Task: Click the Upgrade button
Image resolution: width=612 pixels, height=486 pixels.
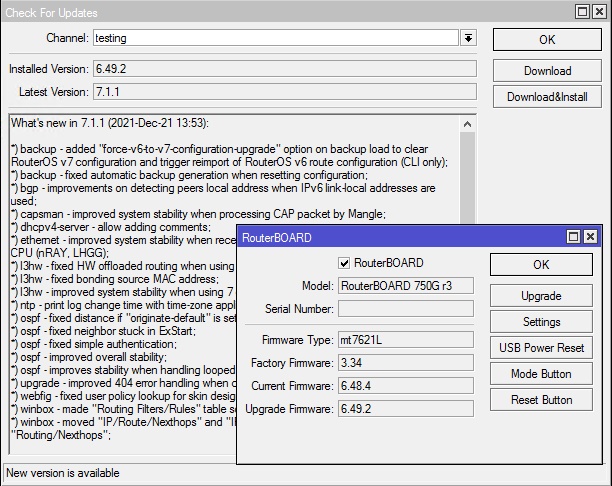Action: (541, 296)
